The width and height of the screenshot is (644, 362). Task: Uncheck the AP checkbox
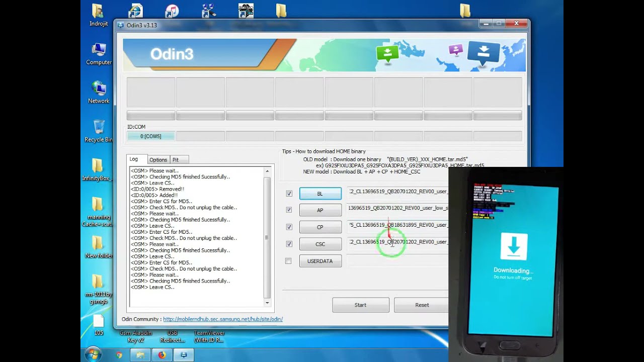(x=289, y=210)
